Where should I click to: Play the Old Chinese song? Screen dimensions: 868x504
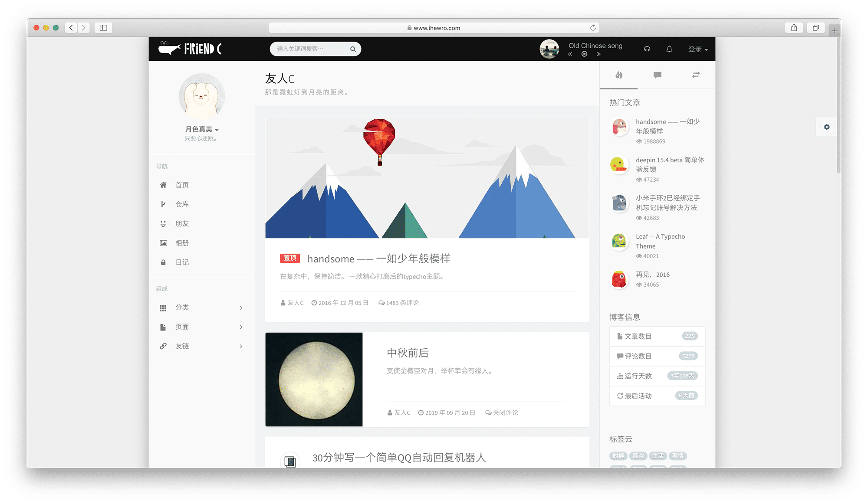click(584, 54)
